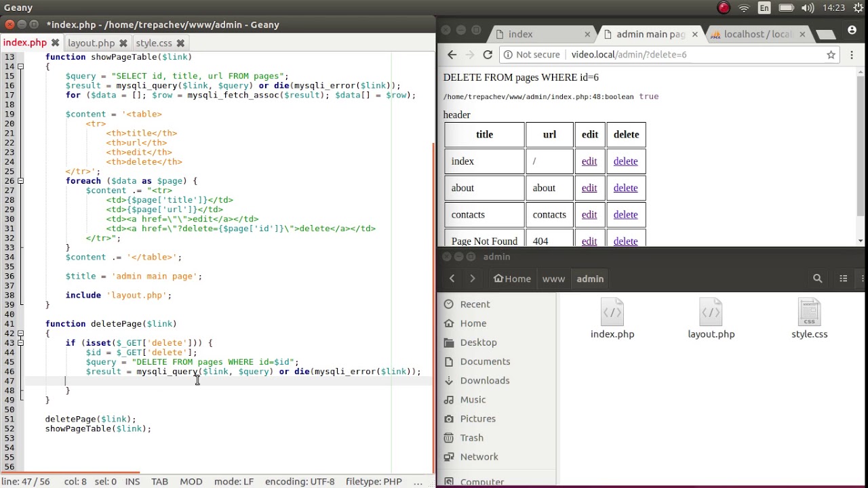Viewport: 868px width, 488px height.
Task: Switch file manager to list view
Action: [x=843, y=279]
